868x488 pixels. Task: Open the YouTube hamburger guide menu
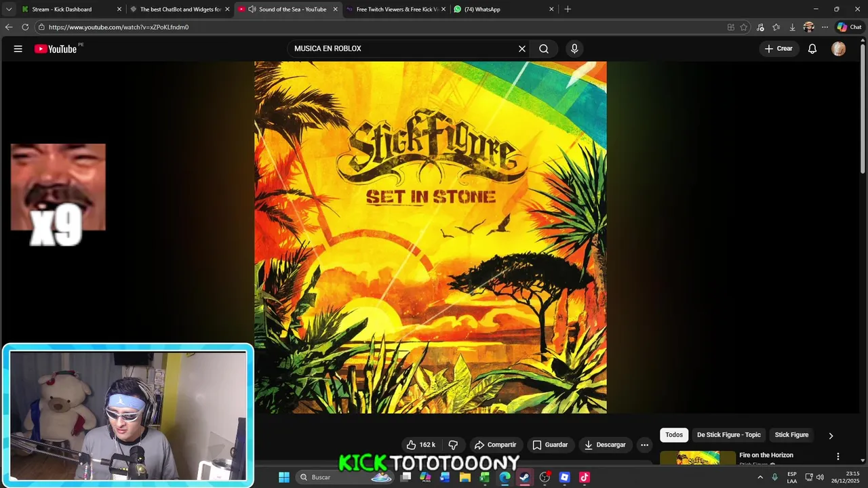(18, 49)
